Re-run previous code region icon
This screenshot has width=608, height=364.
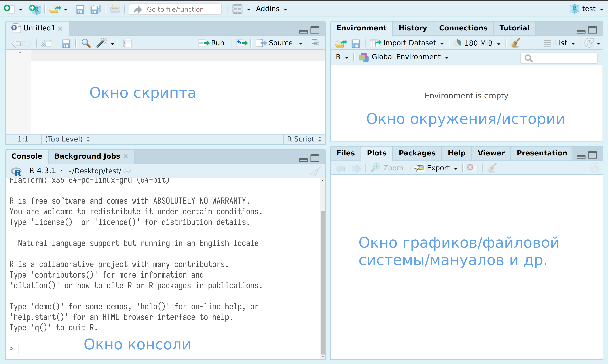242,43
